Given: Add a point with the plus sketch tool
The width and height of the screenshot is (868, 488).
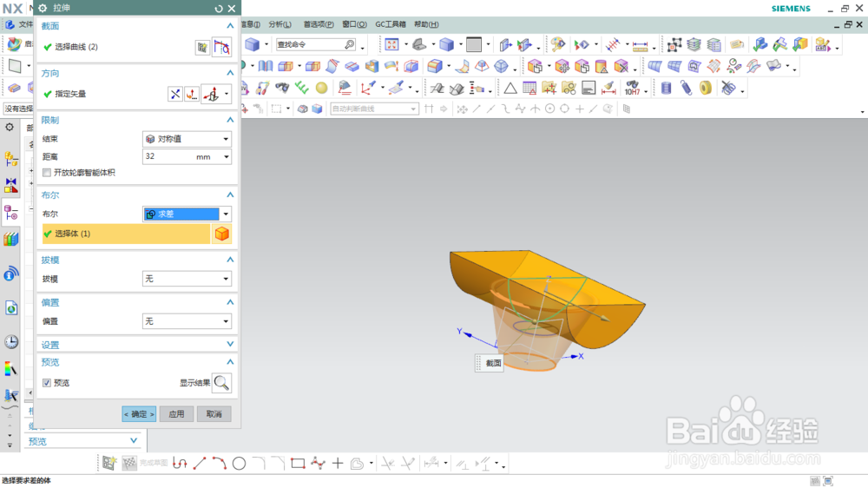Looking at the screenshot, I should point(338,463).
